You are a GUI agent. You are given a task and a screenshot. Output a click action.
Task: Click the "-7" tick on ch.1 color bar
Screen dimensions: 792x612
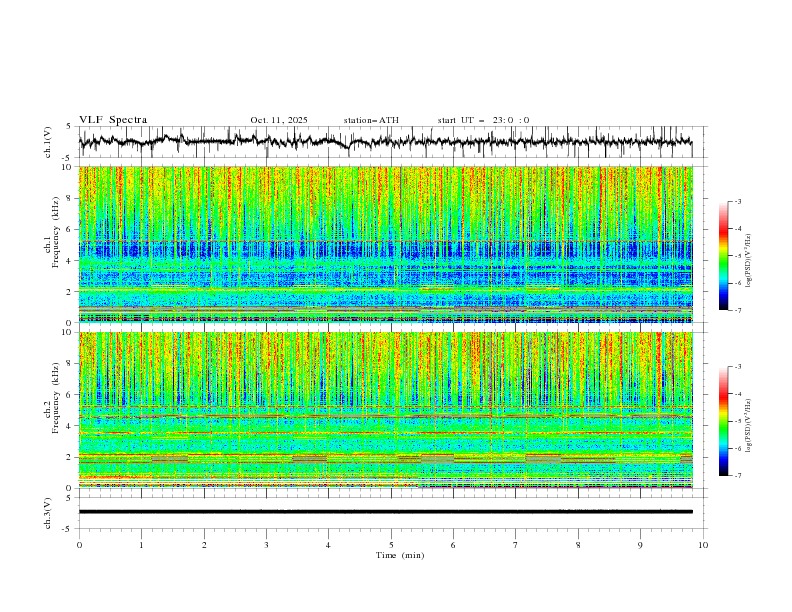click(738, 310)
